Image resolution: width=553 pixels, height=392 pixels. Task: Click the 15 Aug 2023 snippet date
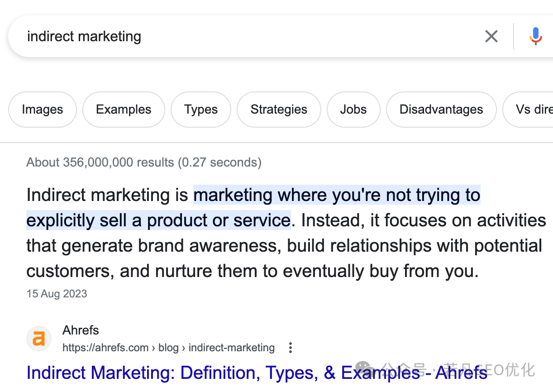pyautogui.click(x=57, y=294)
